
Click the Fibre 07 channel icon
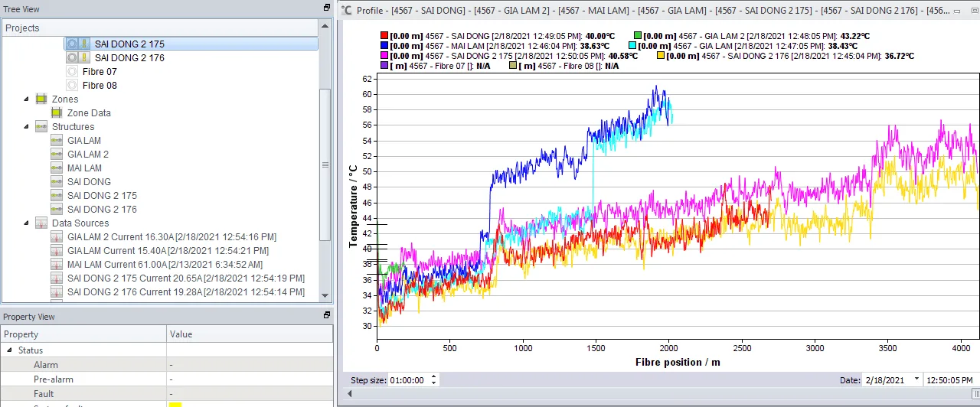click(72, 72)
